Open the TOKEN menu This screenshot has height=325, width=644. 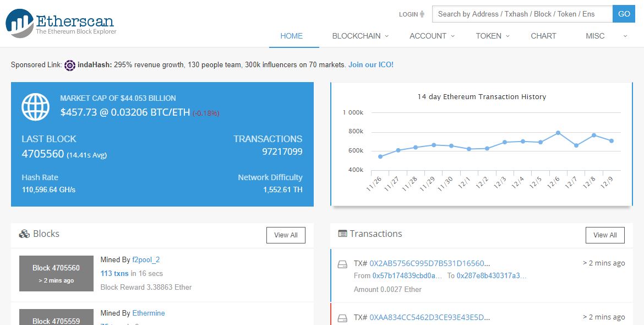(488, 36)
